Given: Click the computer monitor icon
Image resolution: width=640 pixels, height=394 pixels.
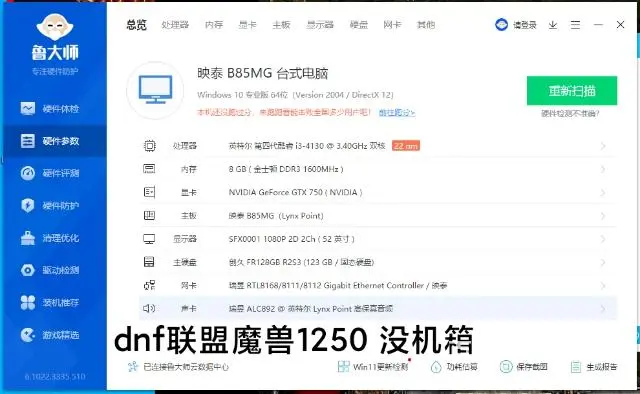Looking at the screenshot, I should pyautogui.click(x=155, y=90).
